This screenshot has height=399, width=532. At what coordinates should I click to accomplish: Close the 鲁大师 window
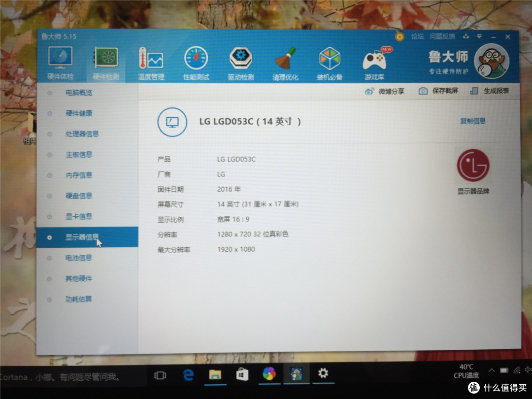[507, 37]
